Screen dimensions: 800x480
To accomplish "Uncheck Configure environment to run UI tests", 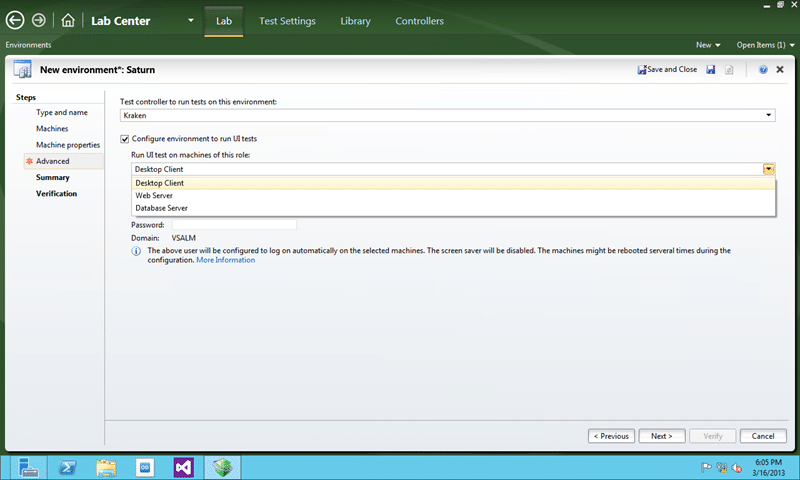I will click(x=124, y=139).
